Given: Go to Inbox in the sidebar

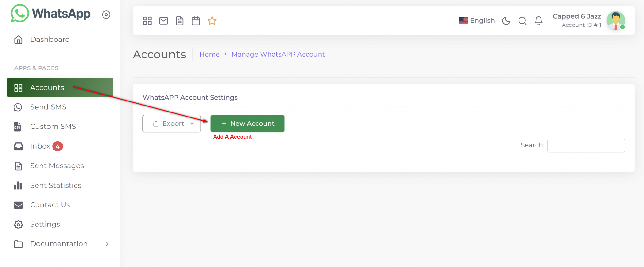Looking at the screenshot, I should click(x=40, y=146).
